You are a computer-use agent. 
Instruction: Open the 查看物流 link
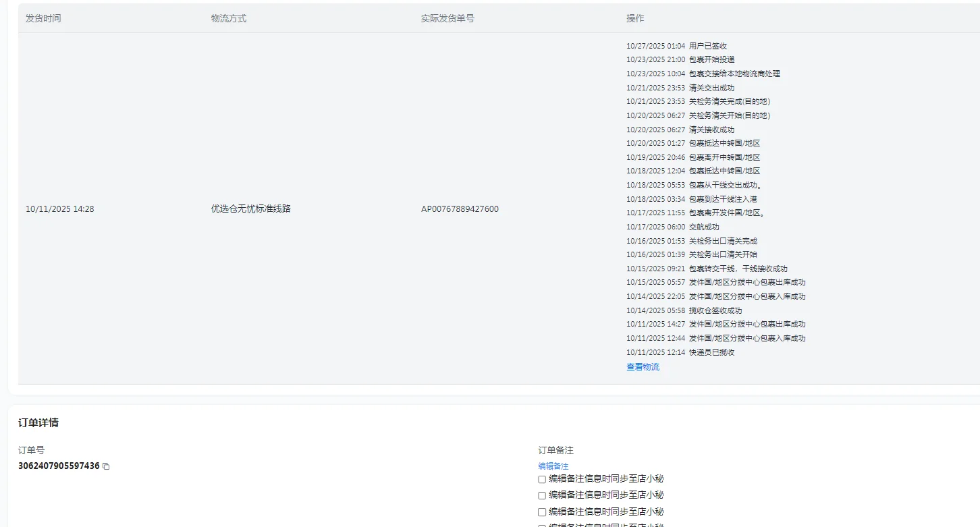click(643, 367)
